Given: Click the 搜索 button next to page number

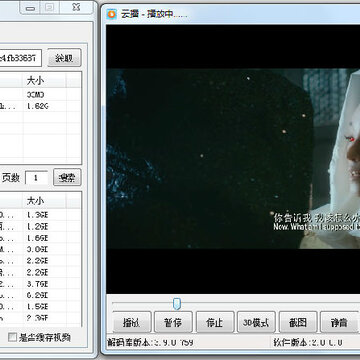Looking at the screenshot, I should [67, 178].
